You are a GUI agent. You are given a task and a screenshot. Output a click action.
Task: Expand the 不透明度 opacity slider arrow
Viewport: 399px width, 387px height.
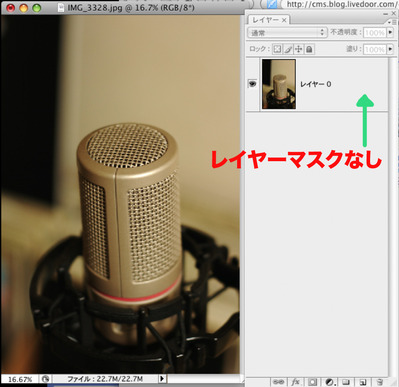tap(390, 33)
